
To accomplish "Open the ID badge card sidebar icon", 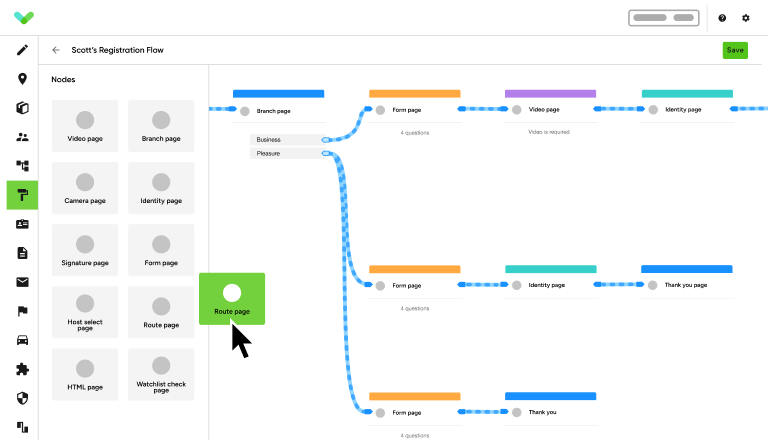I will (22, 224).
